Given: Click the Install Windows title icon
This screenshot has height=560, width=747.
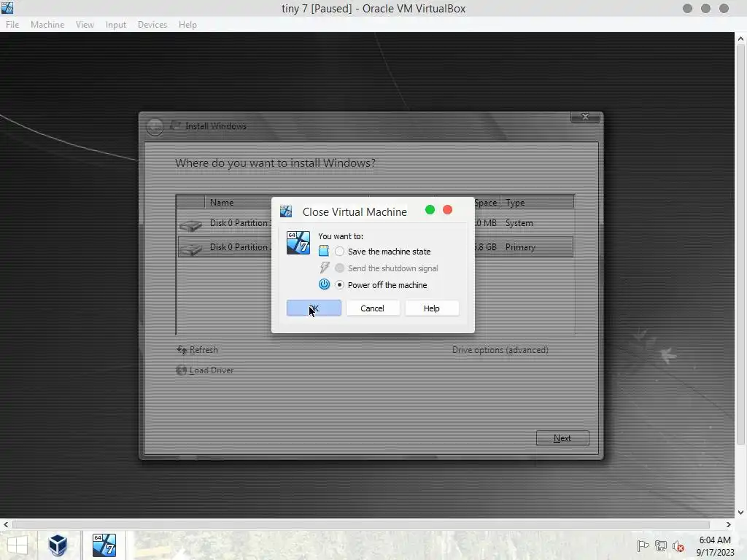Looking at the screenshot, I should (175, 125).
